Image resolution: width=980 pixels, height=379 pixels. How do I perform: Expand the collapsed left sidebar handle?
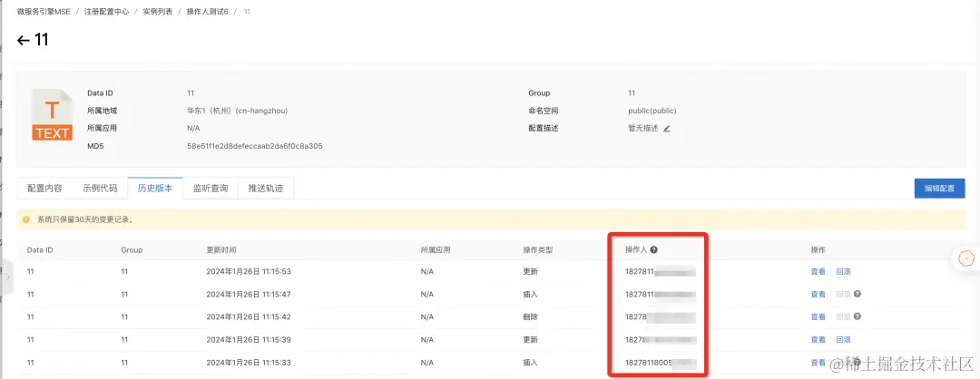[x=7, y=277]
